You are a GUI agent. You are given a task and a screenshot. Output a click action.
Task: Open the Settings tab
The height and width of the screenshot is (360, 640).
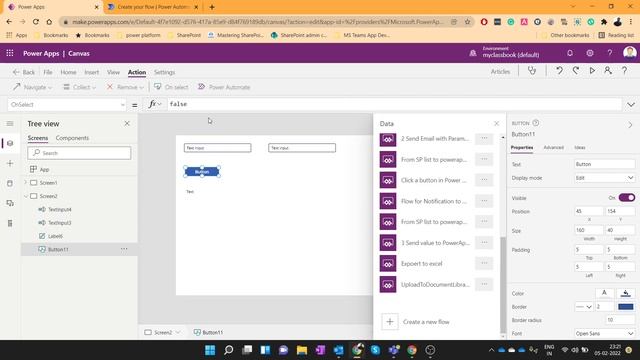point(164,72)
